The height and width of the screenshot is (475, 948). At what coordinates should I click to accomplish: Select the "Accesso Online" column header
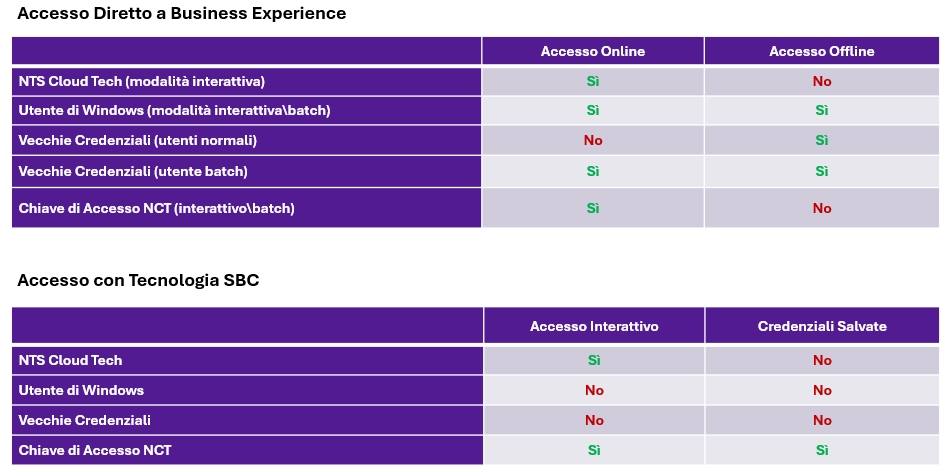click(x=593, y=51)
